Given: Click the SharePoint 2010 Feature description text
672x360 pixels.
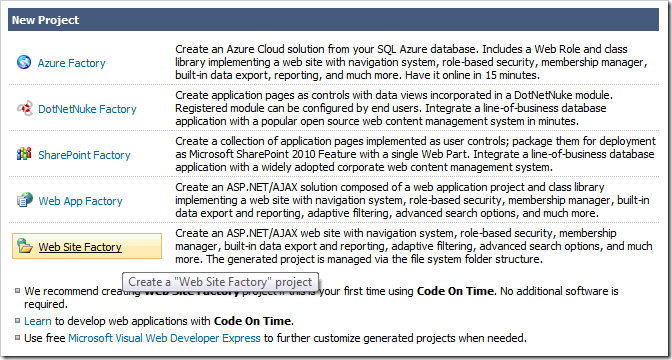Looking at the screenshot, I should point(415,154).
